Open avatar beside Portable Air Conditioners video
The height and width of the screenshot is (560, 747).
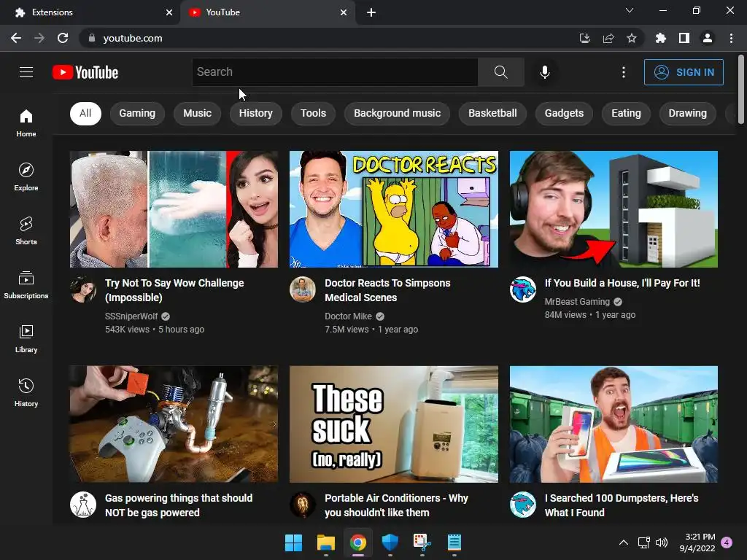pos(303,505)
